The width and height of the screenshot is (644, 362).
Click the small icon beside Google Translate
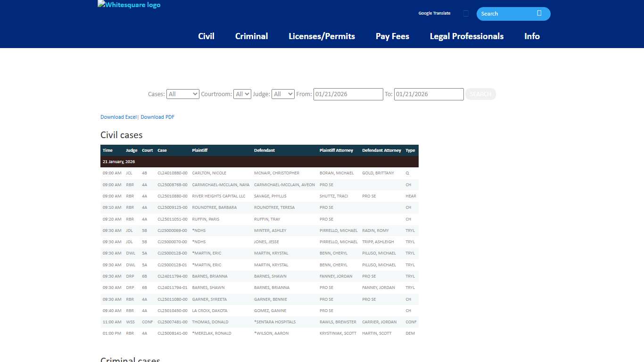(x=466, y=14)
